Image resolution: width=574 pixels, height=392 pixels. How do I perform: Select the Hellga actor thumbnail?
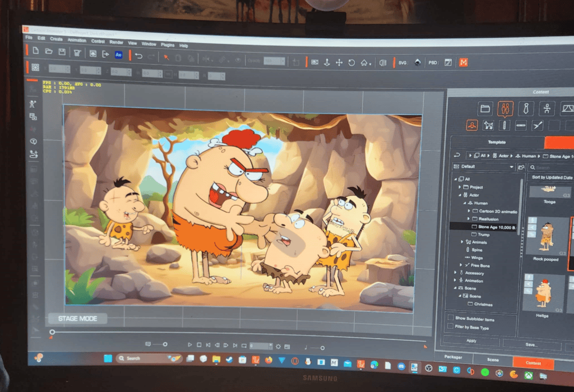tap(543, 293)
